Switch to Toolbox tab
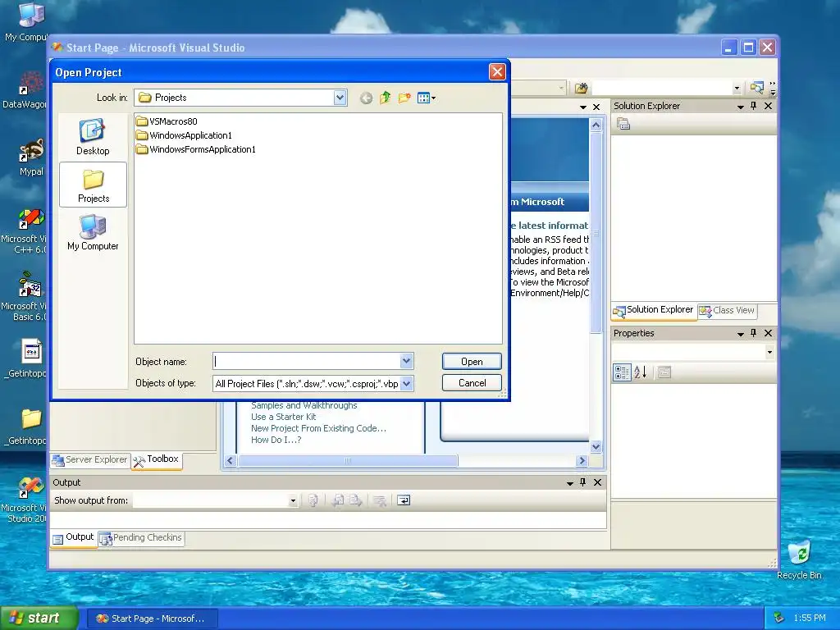This screenshot has width=840, height=630. point(157,459)
